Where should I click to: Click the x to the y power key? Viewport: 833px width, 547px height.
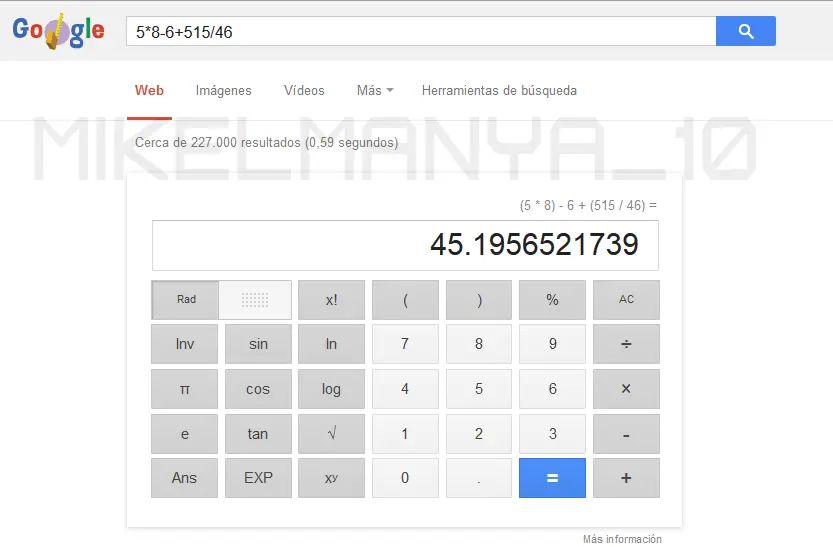pos(332,478)
